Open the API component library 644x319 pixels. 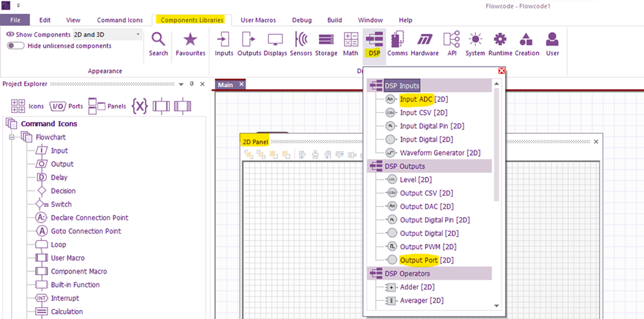(452, 44)
